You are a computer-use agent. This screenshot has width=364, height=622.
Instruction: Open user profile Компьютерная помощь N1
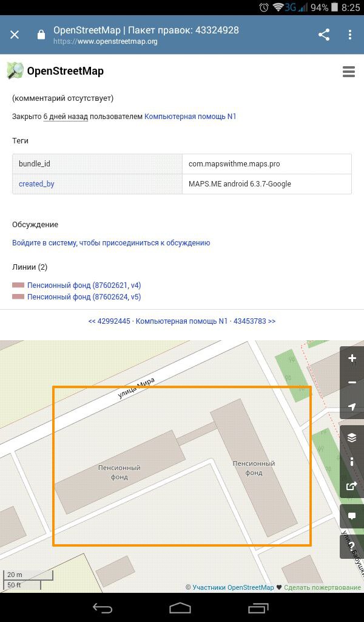[190, 116]
